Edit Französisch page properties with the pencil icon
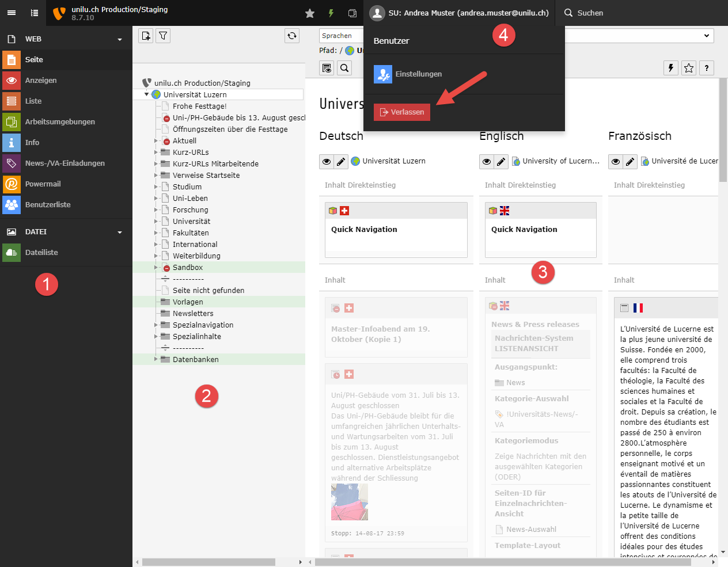Image resolution: width=728 pixels, height=567 pixels. click(630, 161)
